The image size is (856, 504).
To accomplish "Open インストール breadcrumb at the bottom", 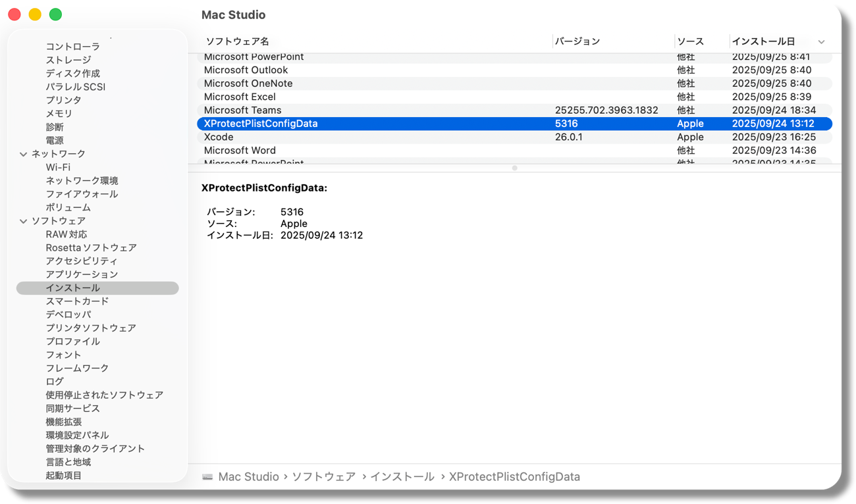I will (x=402, y=476).
